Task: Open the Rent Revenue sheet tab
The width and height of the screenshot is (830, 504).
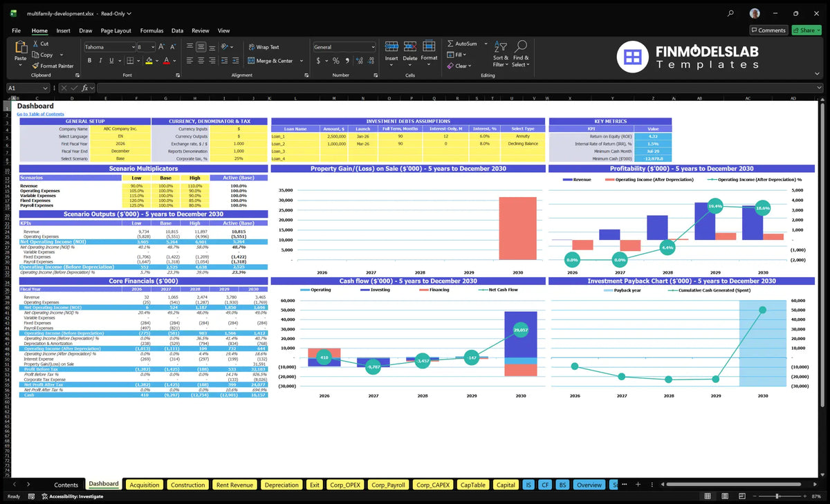Action: (234, 485)
